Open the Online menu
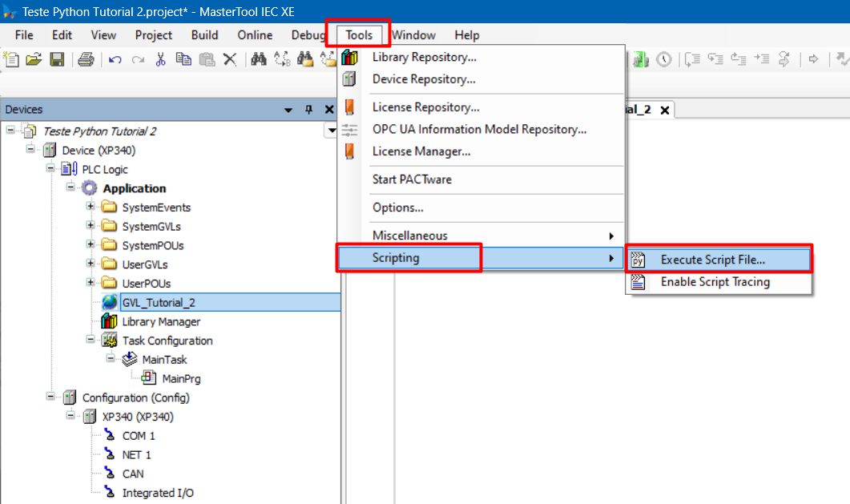This screenshot has height=504, width=850. [x=255, y=35]
